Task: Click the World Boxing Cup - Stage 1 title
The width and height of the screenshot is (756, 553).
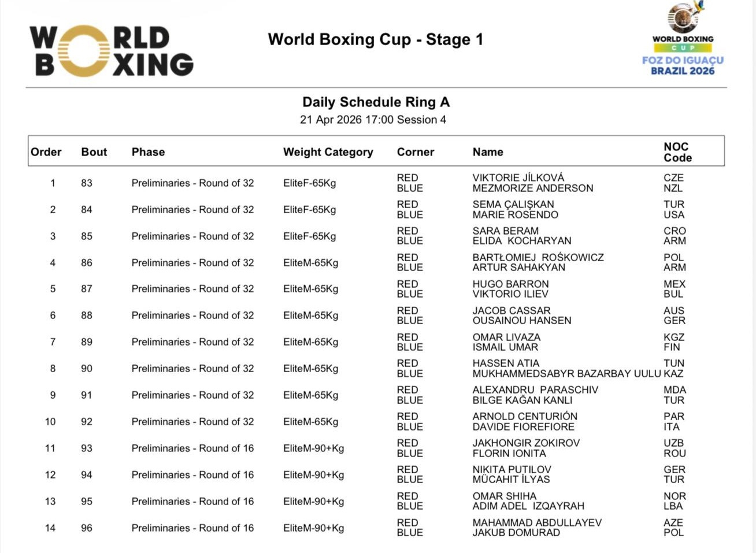Action: (375, 39)
